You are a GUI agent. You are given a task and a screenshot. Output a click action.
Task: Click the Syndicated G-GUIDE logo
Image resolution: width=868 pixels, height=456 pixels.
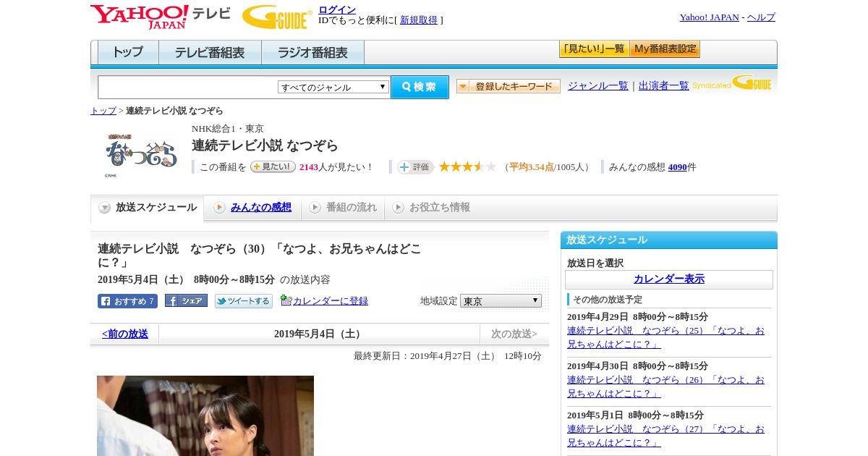tap(732, 83)
